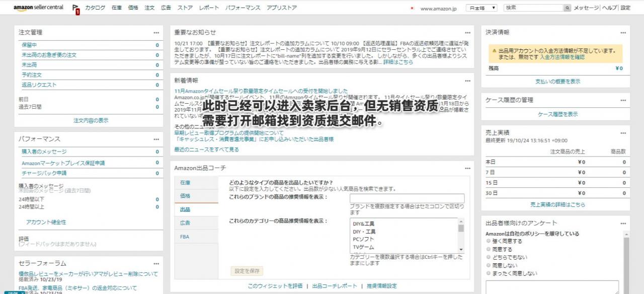Click the 保留中 orders link
Viewport: 644px width, 294px height.
coord(29,45)
